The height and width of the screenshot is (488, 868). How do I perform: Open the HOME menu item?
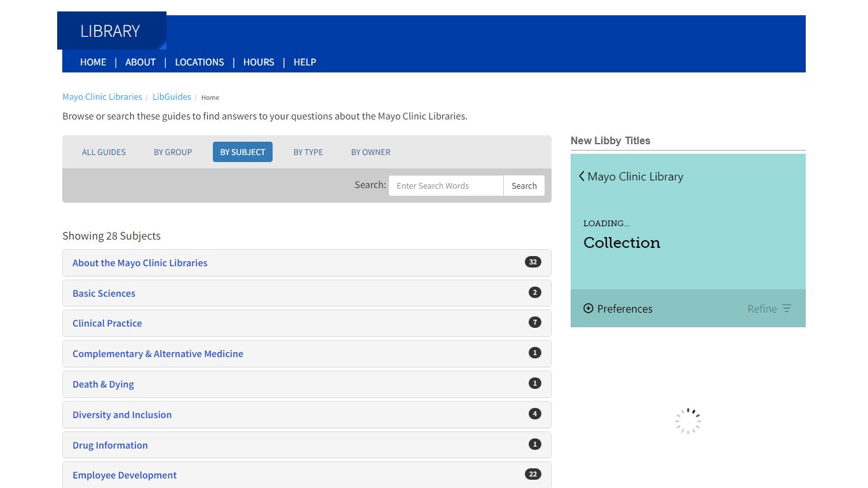(x=93, y=62)
